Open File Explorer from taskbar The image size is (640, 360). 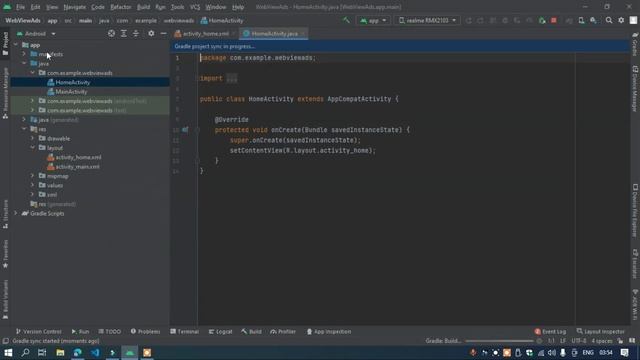[60, 352]
